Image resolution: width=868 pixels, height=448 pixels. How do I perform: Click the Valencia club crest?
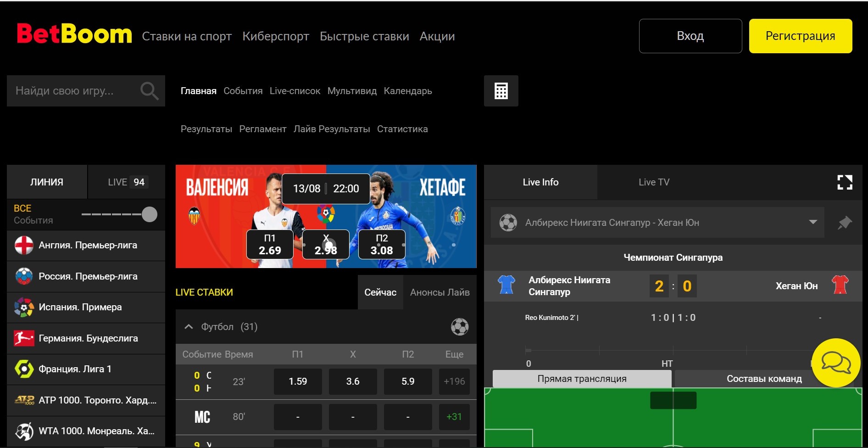click(194, 216)
